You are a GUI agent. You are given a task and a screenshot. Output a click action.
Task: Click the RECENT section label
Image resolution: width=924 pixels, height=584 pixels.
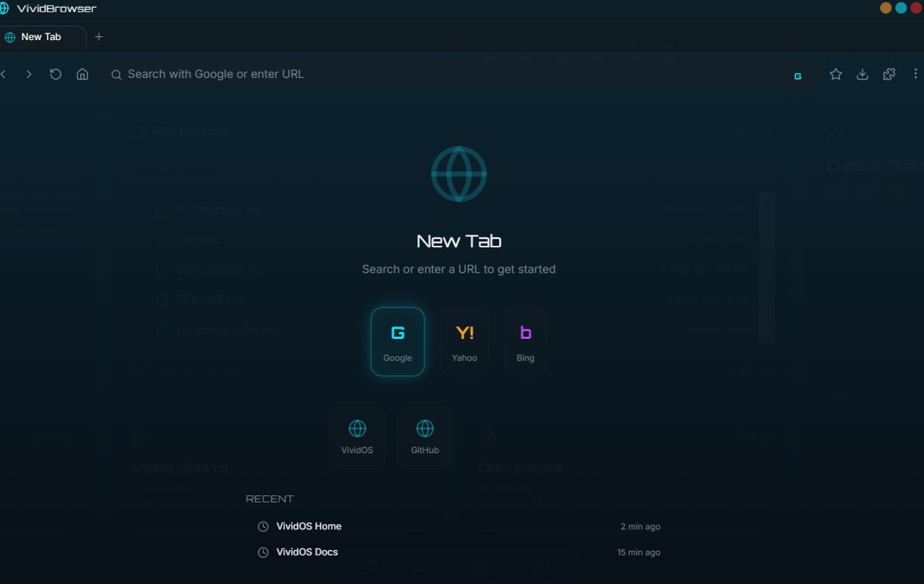point(269,499)
